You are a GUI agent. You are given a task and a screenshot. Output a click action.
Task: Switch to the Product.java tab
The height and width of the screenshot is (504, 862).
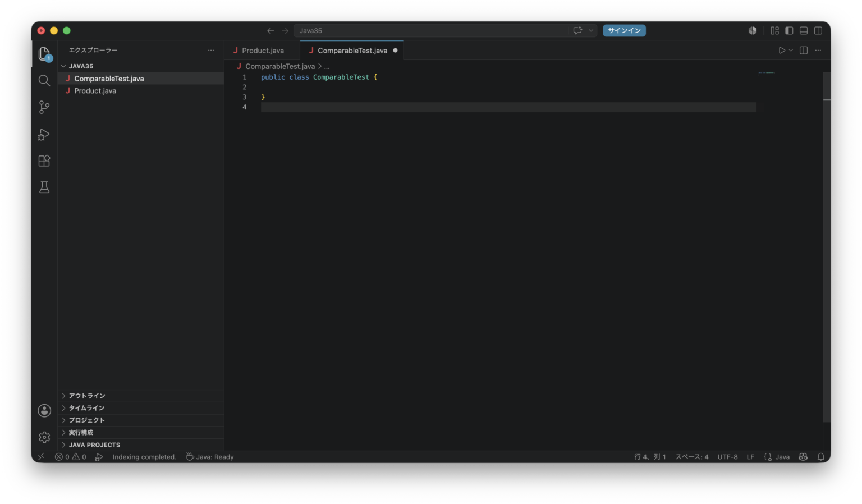click(263, 51)
